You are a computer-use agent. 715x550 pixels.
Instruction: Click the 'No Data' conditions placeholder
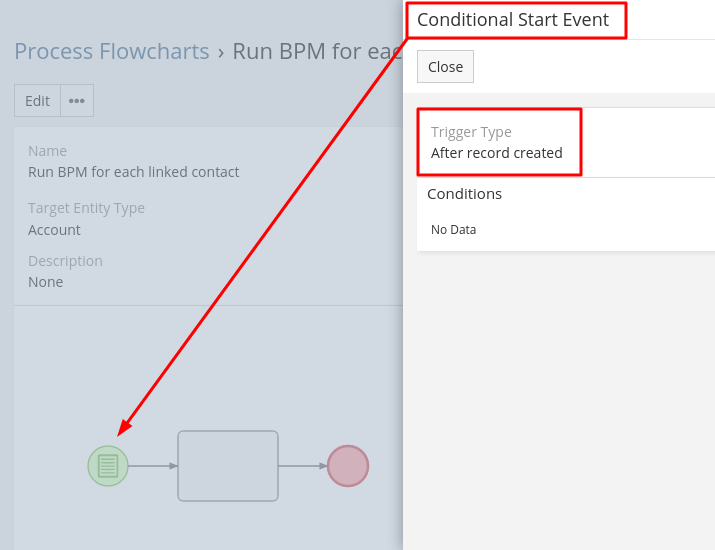(x=453, y=230)
